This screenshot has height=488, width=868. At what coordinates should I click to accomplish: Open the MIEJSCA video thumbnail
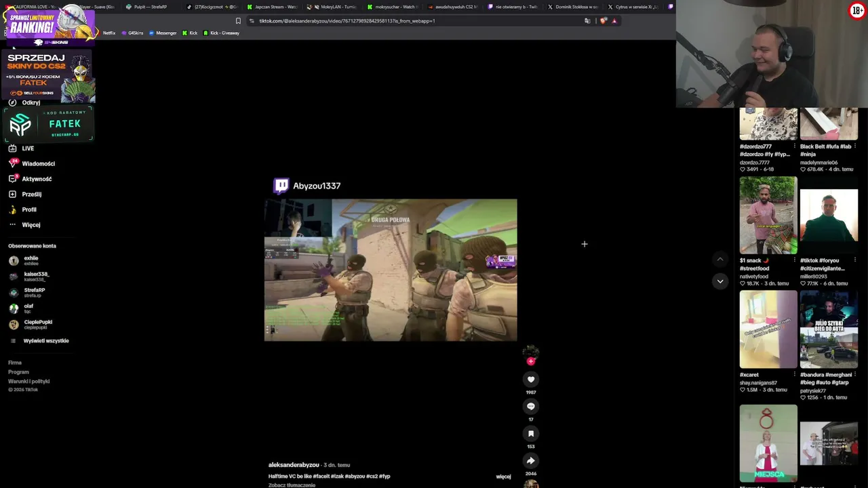point(768,443)
